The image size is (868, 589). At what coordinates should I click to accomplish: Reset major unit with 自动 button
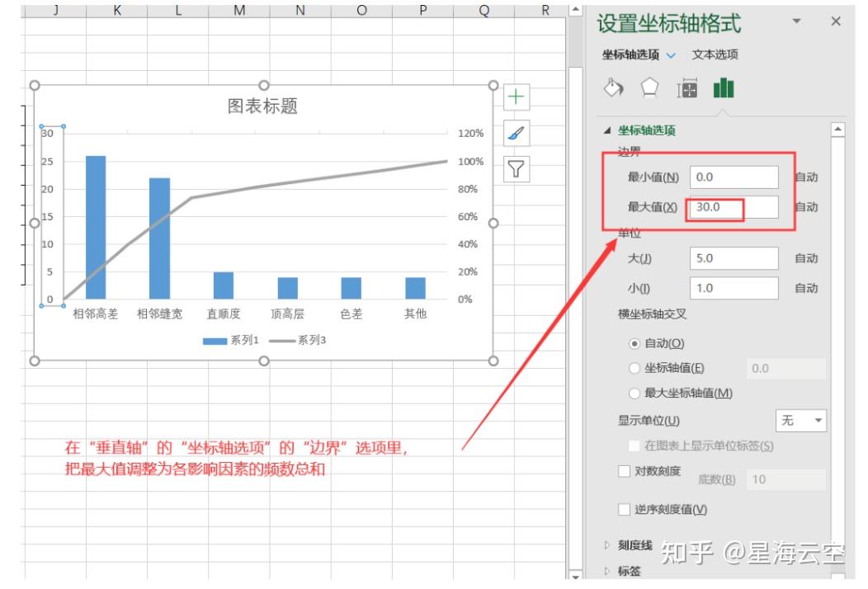[x=806, y=258]
